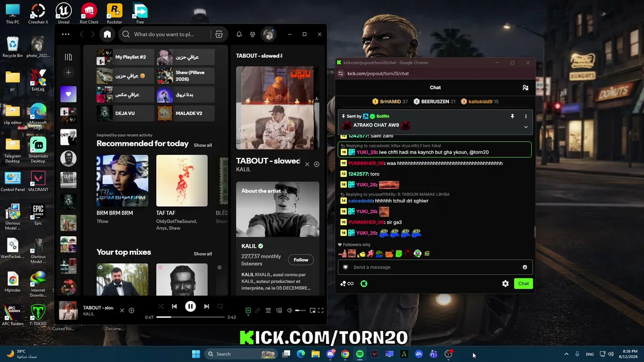644x362 pixels.
Task: Mute Spotify volume
Action: click(289, 311)
